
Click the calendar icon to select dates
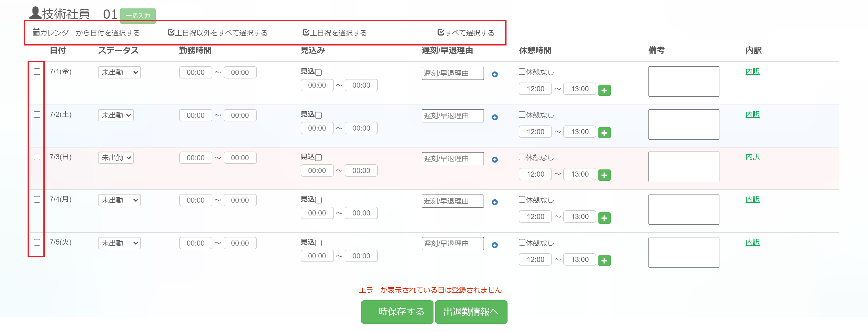coord(36,32)
